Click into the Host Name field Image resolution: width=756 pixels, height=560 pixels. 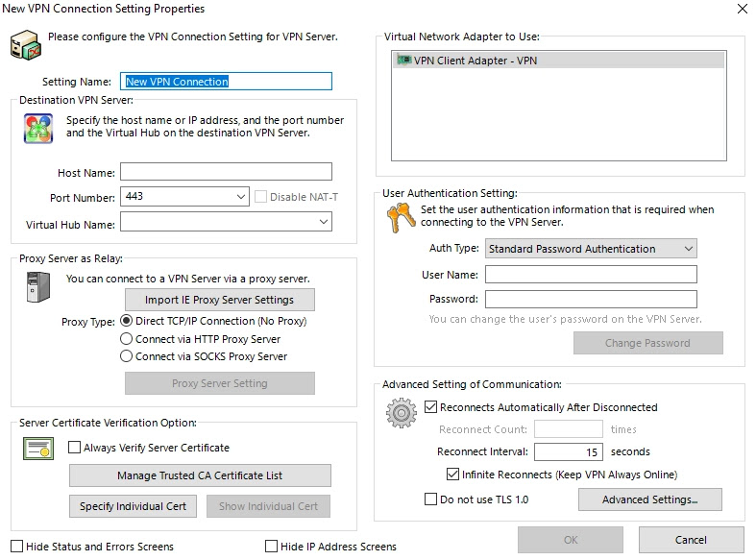tap(226, 172)
